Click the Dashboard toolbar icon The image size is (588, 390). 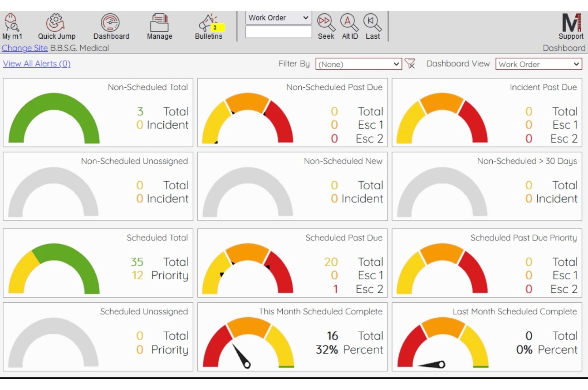[110, 23]
